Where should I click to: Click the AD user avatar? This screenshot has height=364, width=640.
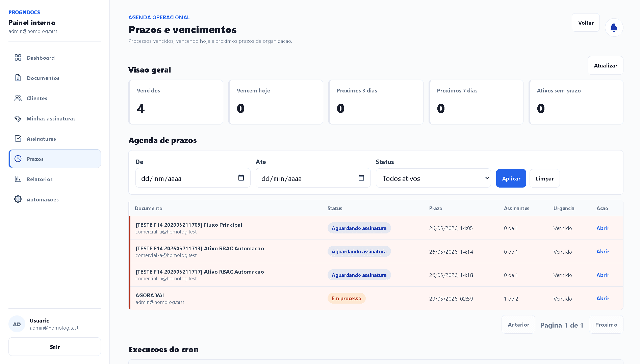click(x=17, y=324)
